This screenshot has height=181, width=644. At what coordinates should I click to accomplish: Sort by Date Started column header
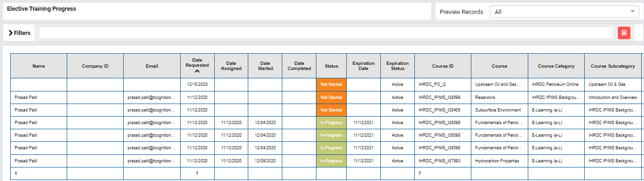click(x=265, y=66)
